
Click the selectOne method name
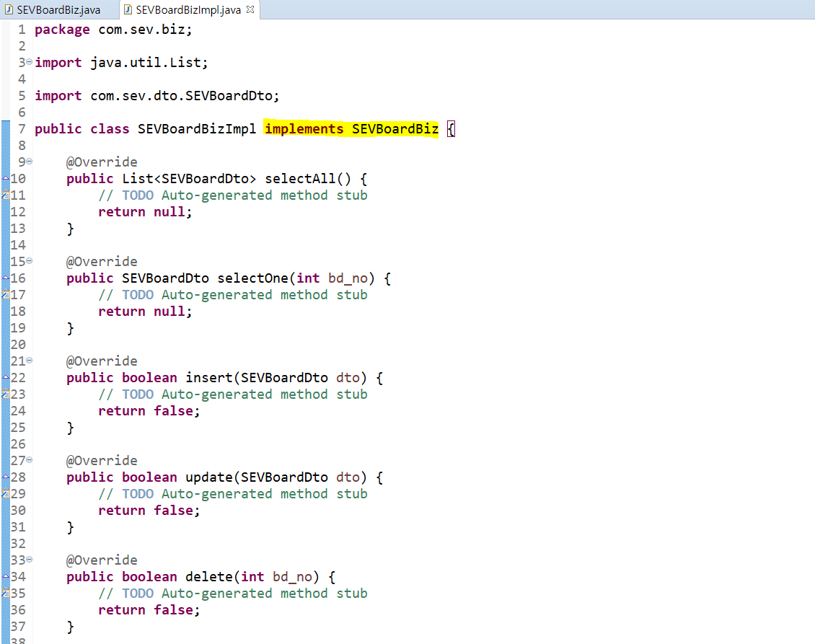point(252,278)
